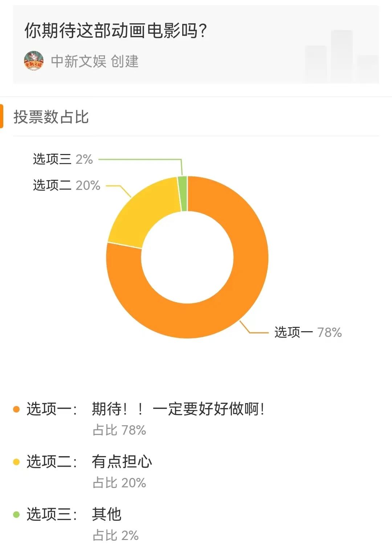Viewport: 392px width, 552px height.
Task: Click the 中新文娱 avatar icon
Action: pyautogui.click(x=34, y=61)
